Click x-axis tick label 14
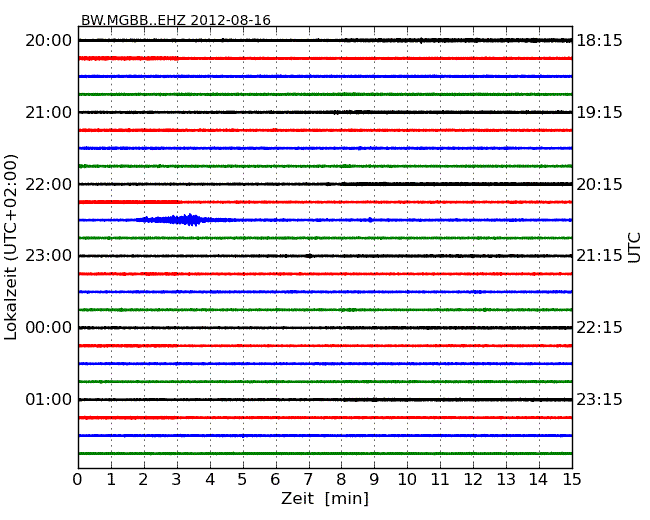 point(539,479)
